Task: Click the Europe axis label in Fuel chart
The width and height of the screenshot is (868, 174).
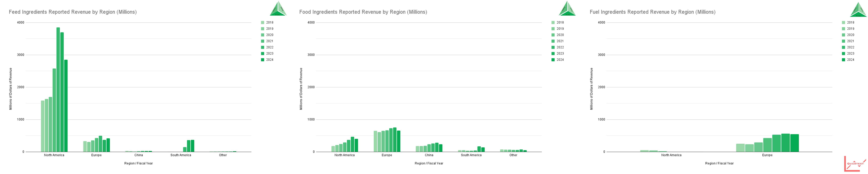Action: tap(767, 155)
